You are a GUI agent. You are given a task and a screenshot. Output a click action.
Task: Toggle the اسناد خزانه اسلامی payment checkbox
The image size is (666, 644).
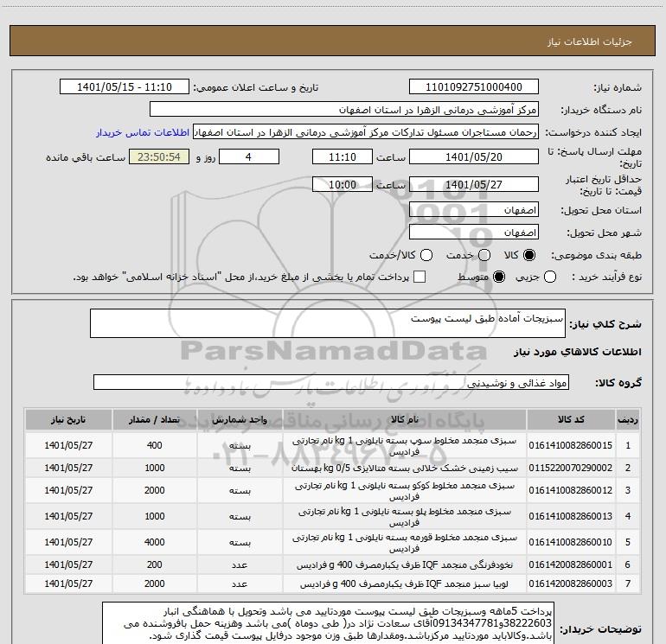419,277
